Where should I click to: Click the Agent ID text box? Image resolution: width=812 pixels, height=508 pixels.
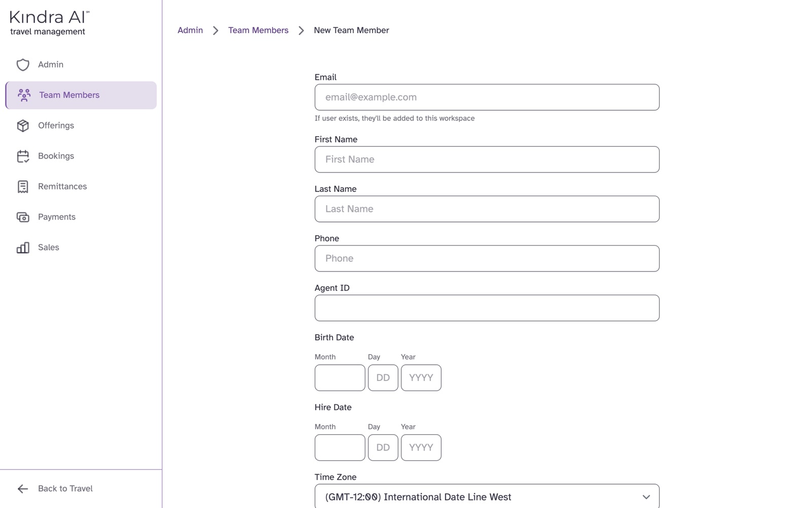(487, 308)
